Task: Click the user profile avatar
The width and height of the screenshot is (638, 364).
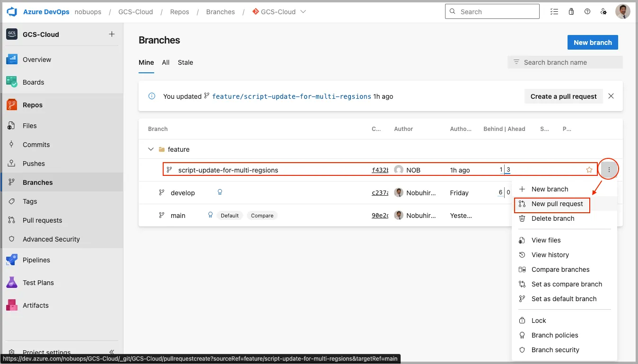Action: point(622,12)
